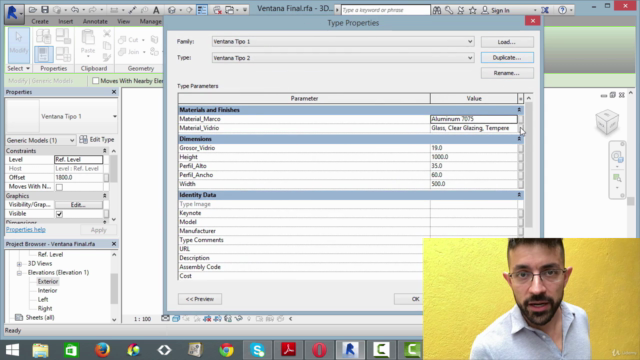Click the Close Hidden Windows icon

(x=218, y=10)
